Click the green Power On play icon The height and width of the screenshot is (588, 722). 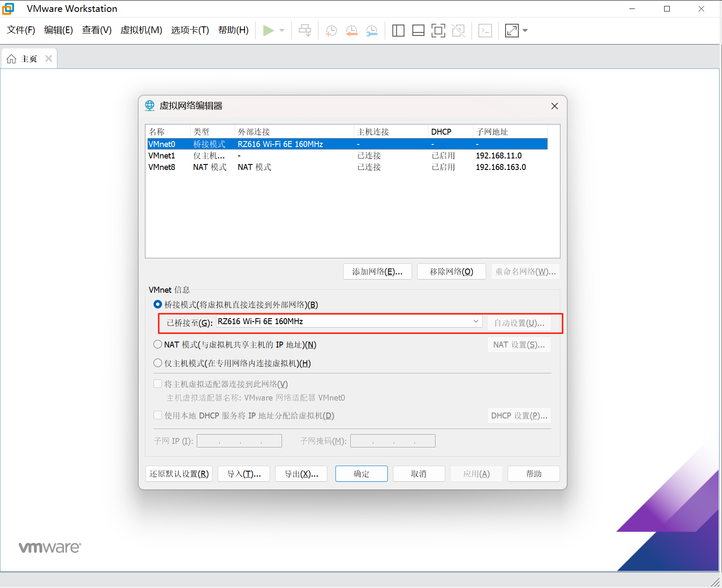point(268,30)
